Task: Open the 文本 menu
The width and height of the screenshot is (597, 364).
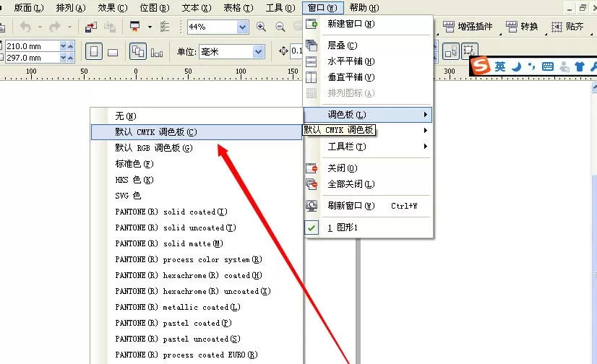Action: (x=196, y=8)
